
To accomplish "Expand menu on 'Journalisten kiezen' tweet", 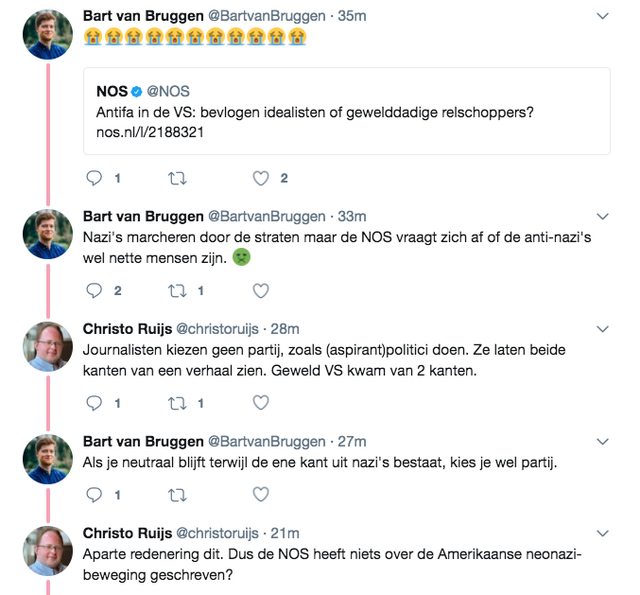I will [x=602, y=328].
